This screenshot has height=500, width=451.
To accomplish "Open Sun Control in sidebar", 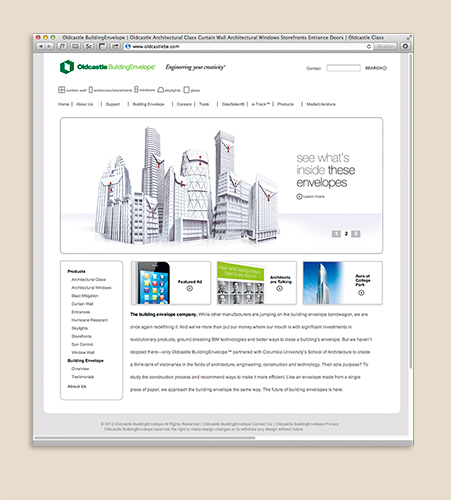I will (x=82, y=344).
